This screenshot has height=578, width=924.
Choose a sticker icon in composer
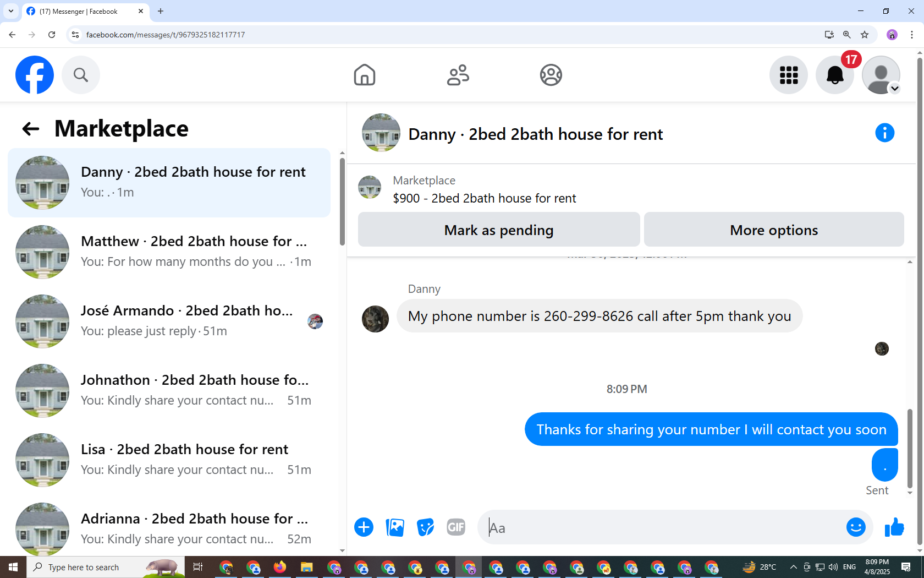pyautogui.click(x=425, y=527)
